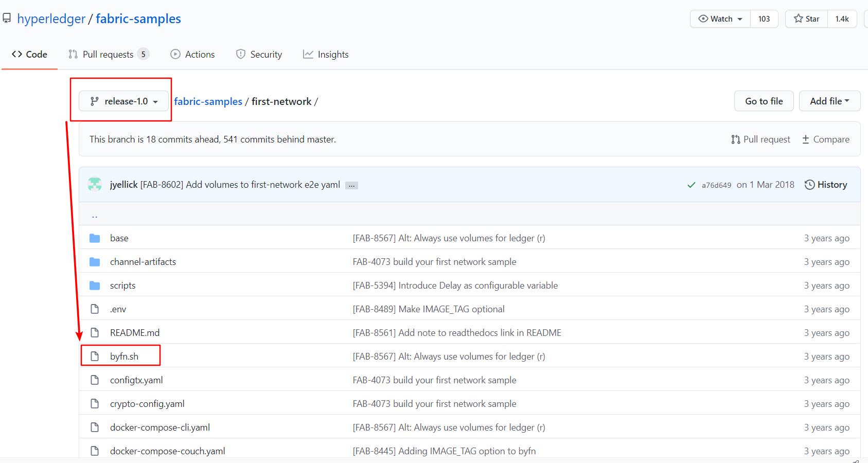This screenshot has width=868, height=463.
Task: Open FAB-8489 Make IMAGE_TAG optional commit
Action: point(429,309)
